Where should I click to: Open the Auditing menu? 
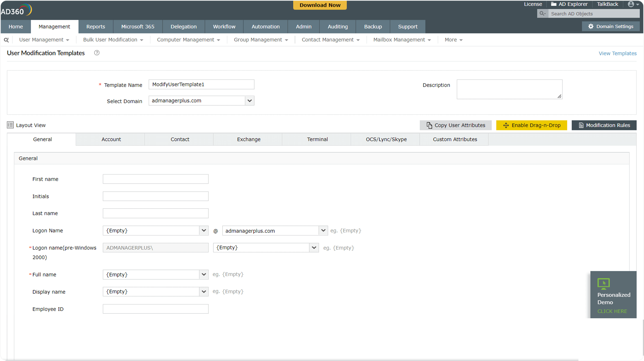click(337, 26)
